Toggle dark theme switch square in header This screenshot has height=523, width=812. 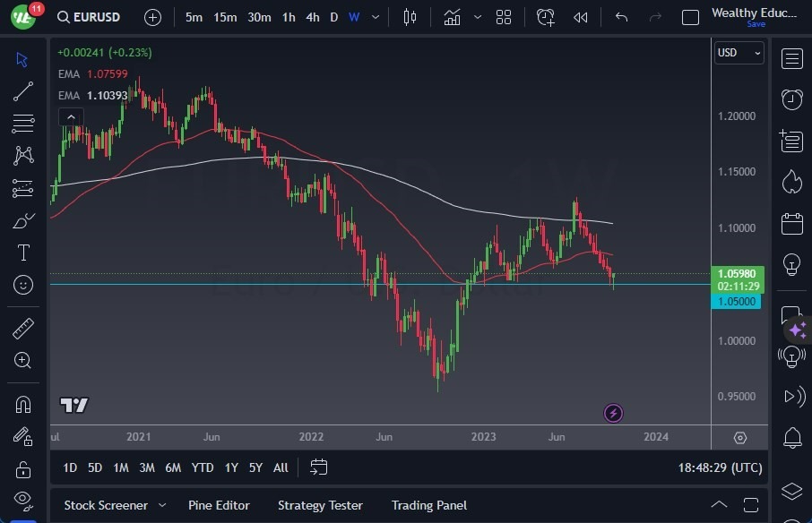(690, 16)
